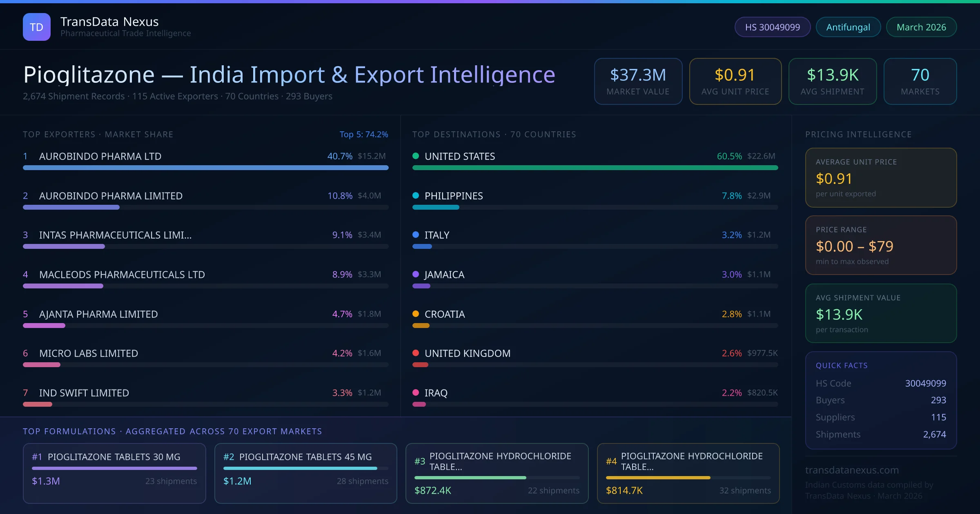Click the Top 5: 74.2% label
This screenshot has height=514, width=980.
tap(363, 134)
